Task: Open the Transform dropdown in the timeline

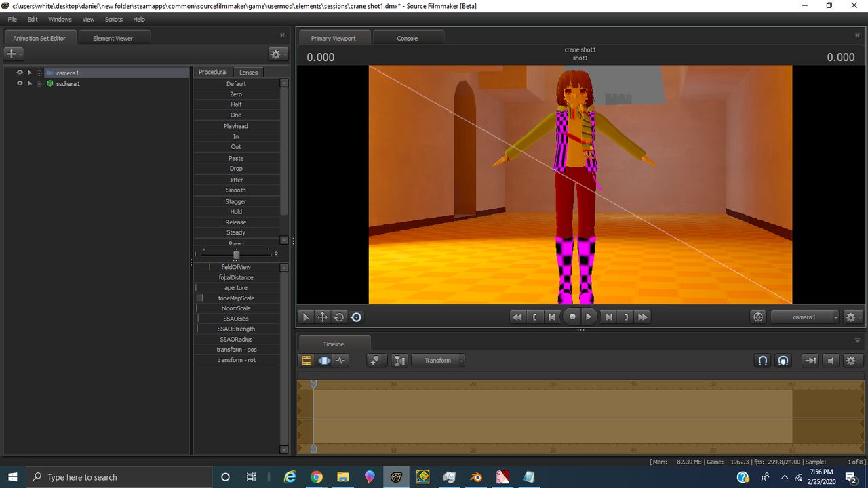Action: [438, 361]
